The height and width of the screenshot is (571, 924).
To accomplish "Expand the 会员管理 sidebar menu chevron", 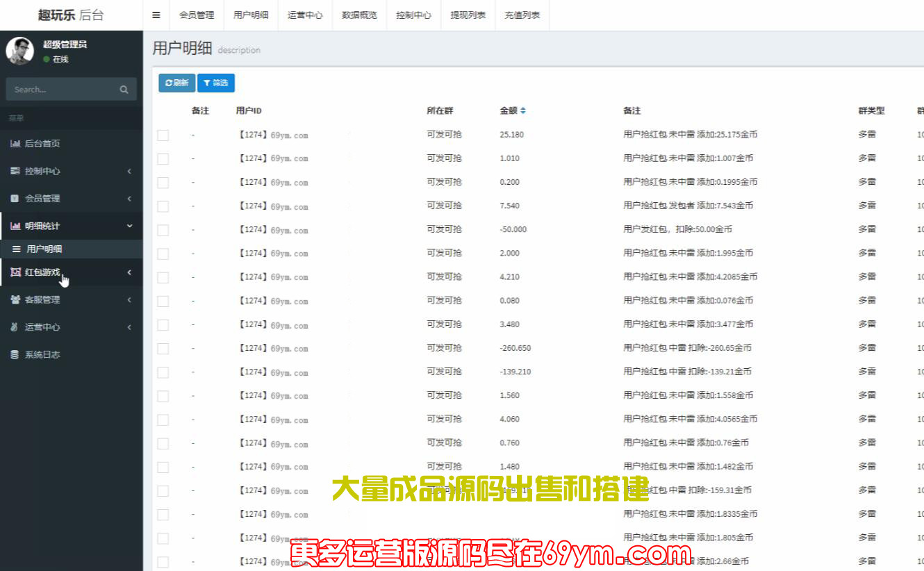I will tap(129, 199).
